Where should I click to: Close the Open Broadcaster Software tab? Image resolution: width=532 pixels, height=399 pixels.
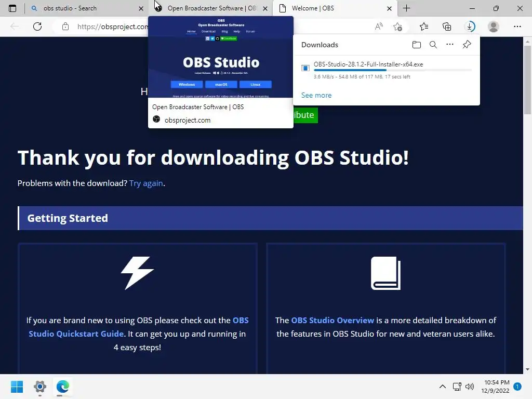[265, 8]
